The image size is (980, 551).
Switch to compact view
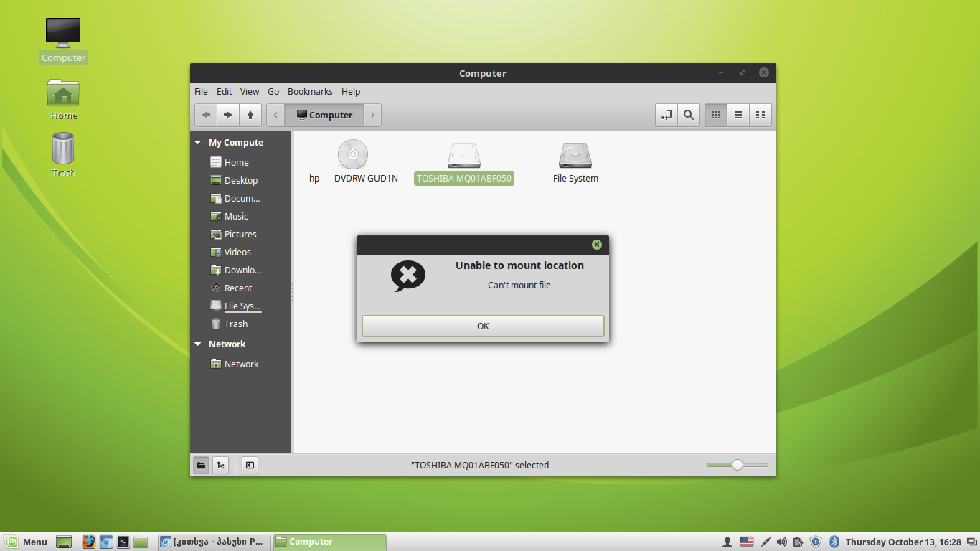(760, 115)
